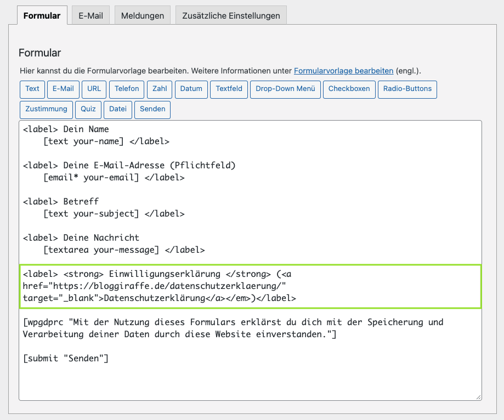
Task: Add a Textfeld textarea tag
Action: 229,89
